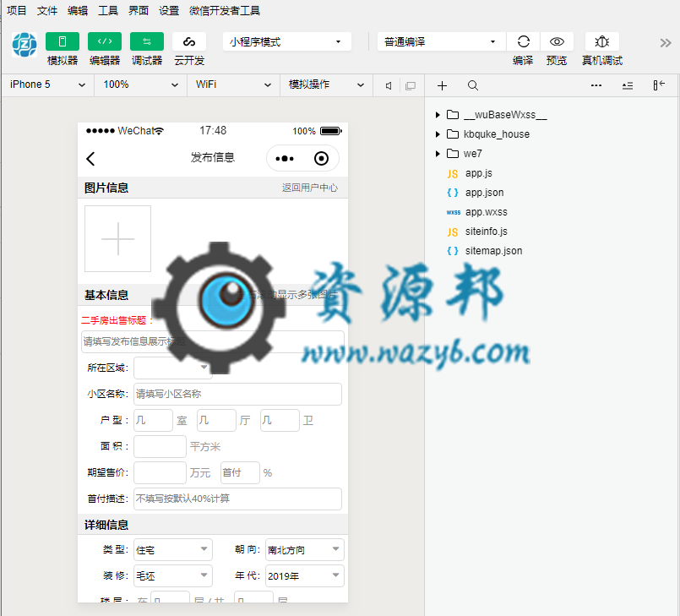Open file tree more options ellipsis

click(x=596, y=85)
